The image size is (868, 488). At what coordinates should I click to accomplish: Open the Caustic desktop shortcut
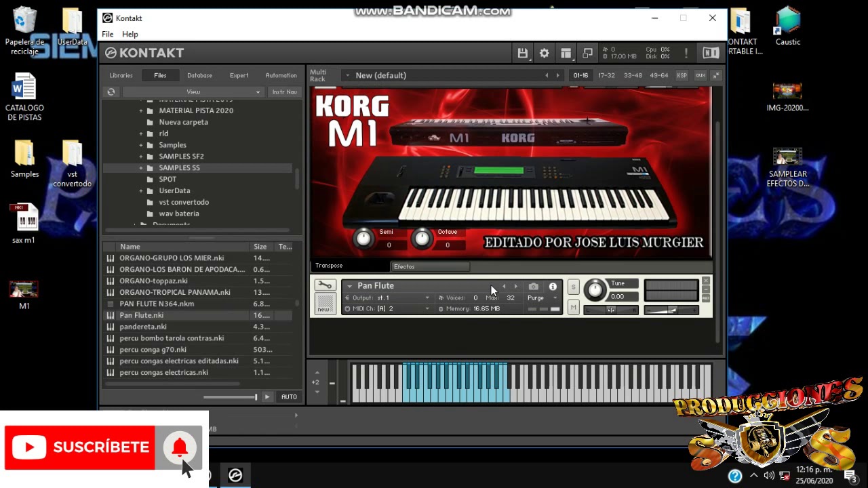(787, 26)
